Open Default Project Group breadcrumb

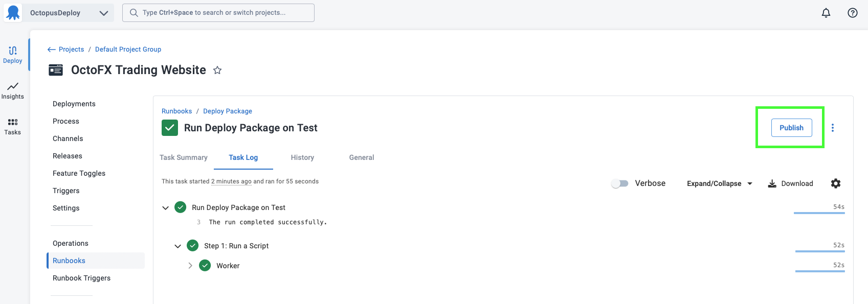(128, 50)
